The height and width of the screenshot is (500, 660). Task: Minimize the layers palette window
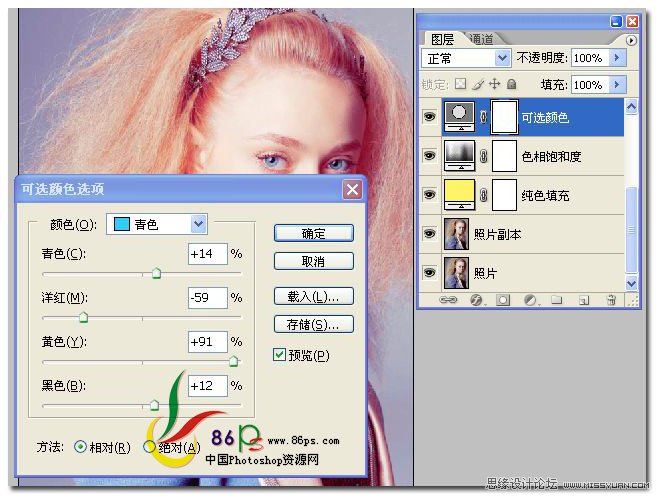point(616,21)
